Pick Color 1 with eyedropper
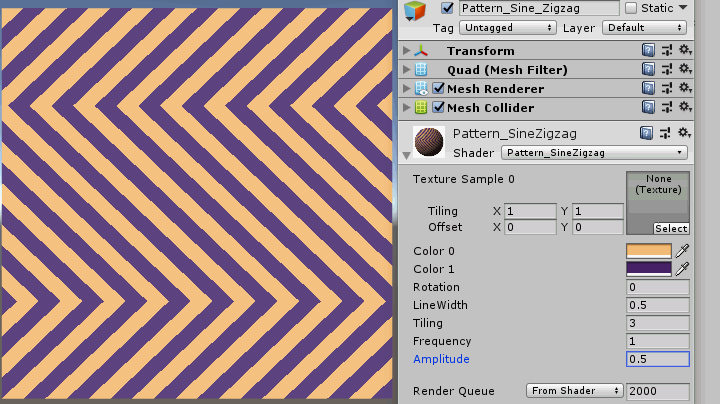The image size is (720, 404). click(682, 269)
